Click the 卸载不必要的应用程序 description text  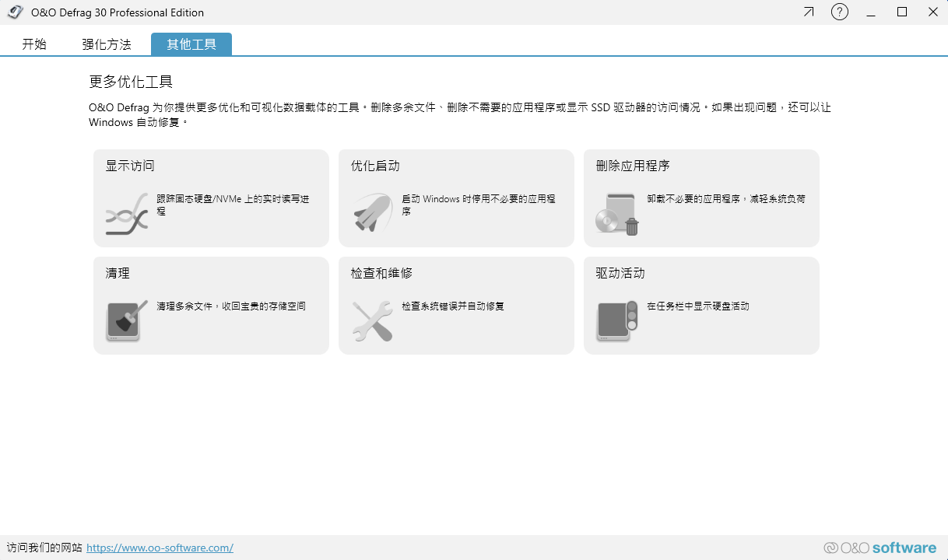[x=725, y=199]
